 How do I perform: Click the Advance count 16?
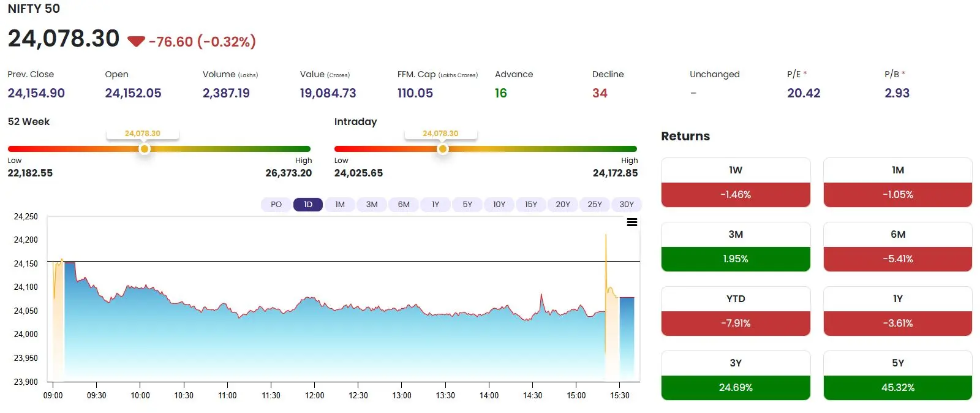pyautogui.click(x=501, y=93)
